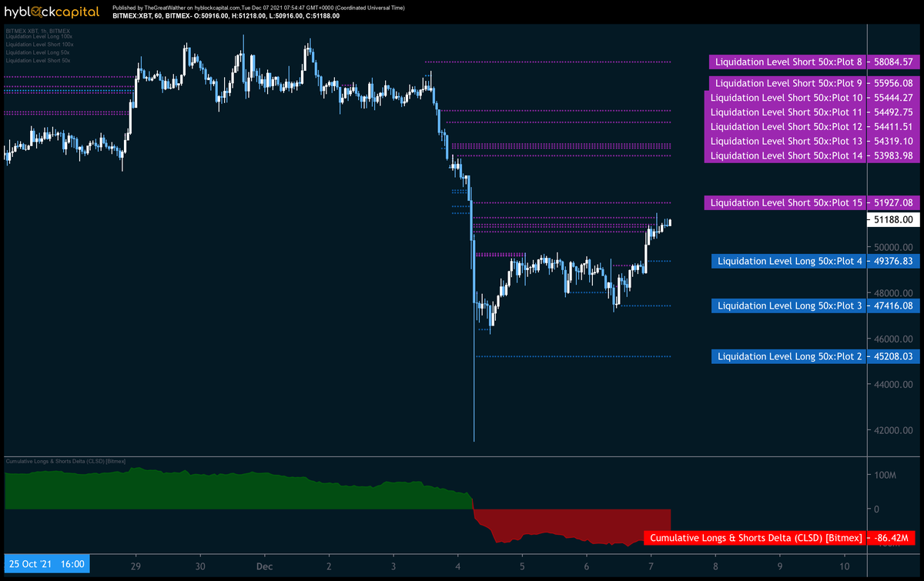Click the 50000.00 price axis value
The image size is (924, 581).
893,248
